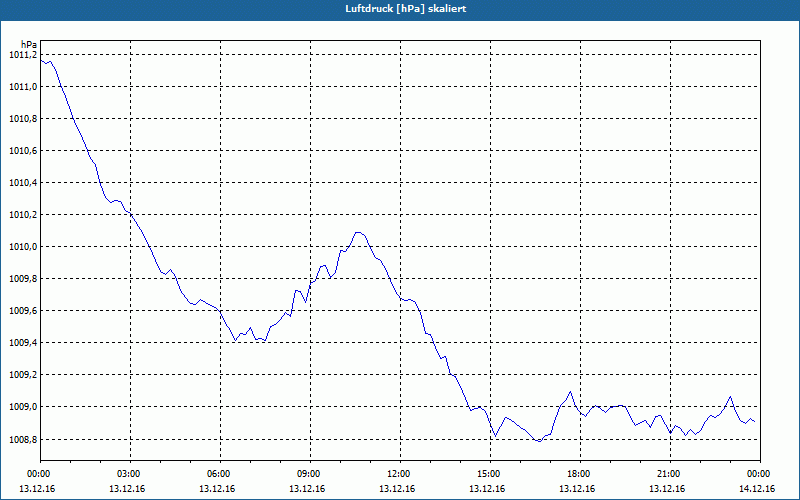This screenshot has height=500, width=800.
Task: Click the 21:00 time label
Action: [x=670, y=474]
